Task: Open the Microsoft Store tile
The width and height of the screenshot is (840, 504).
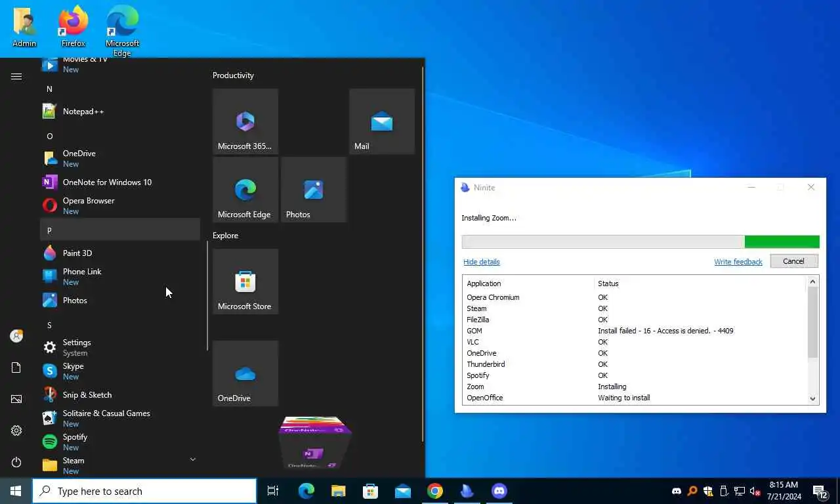Action: [245, 282]
